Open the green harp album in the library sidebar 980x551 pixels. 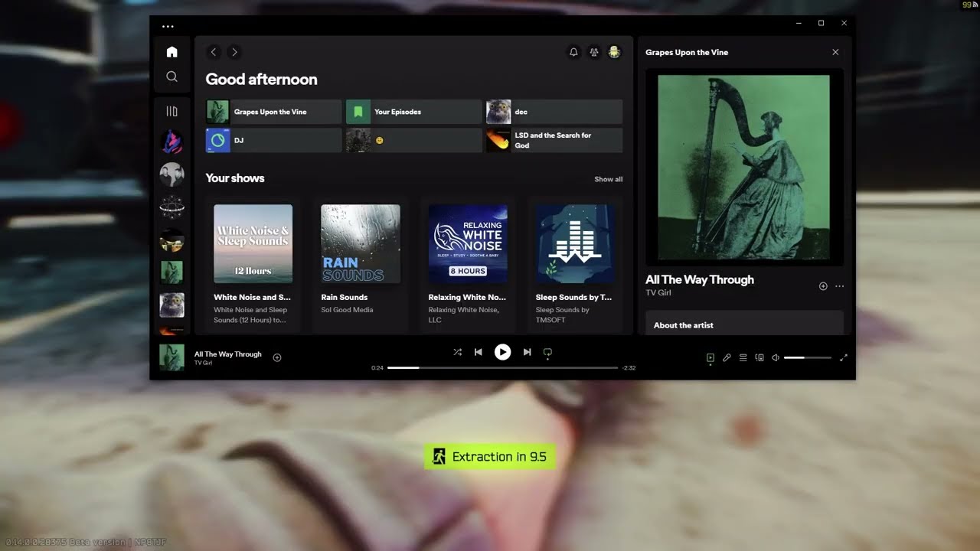(171, 272)
